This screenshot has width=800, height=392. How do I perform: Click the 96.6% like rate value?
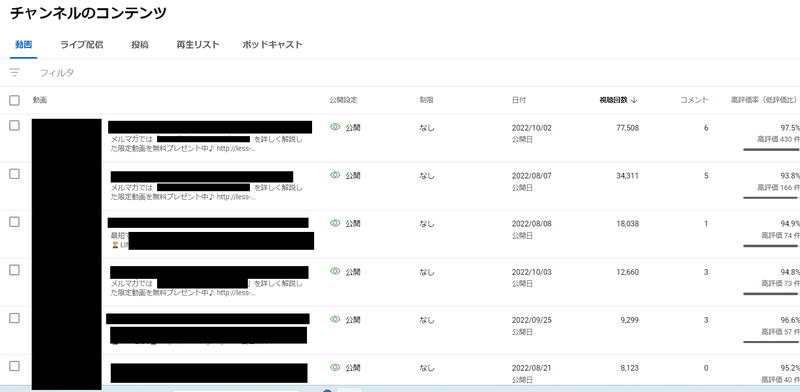pos(790,320)
